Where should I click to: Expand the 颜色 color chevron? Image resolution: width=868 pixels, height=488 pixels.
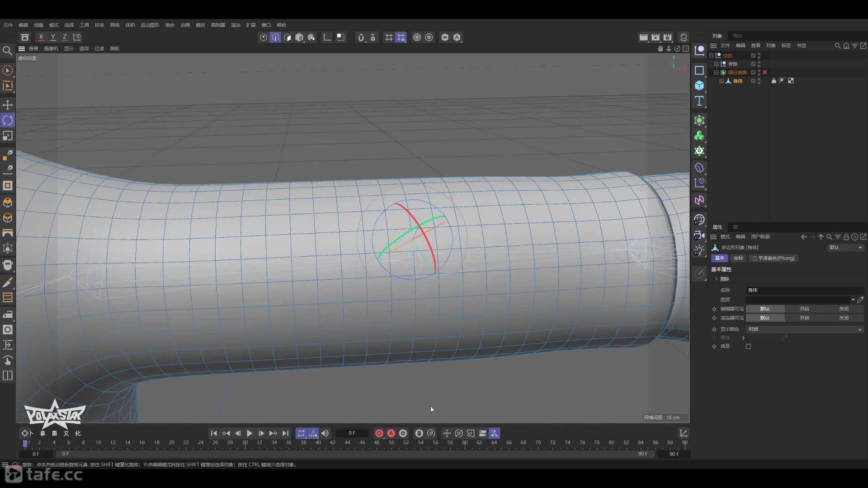tap(743, 338)
